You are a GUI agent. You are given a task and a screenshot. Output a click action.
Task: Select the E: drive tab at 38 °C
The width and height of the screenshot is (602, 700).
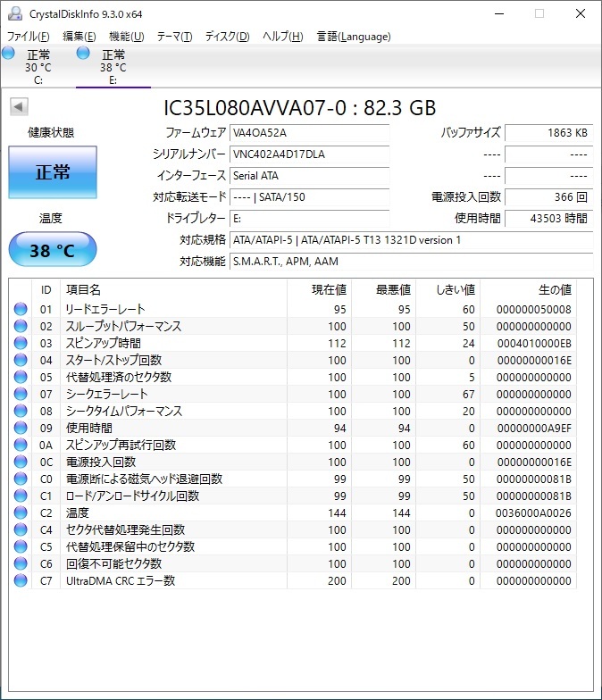click(x=113, y=67)
